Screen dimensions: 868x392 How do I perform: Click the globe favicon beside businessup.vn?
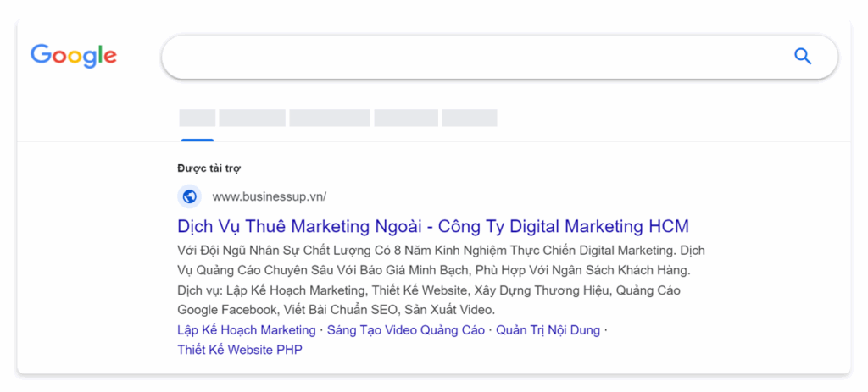click(190, 196)
